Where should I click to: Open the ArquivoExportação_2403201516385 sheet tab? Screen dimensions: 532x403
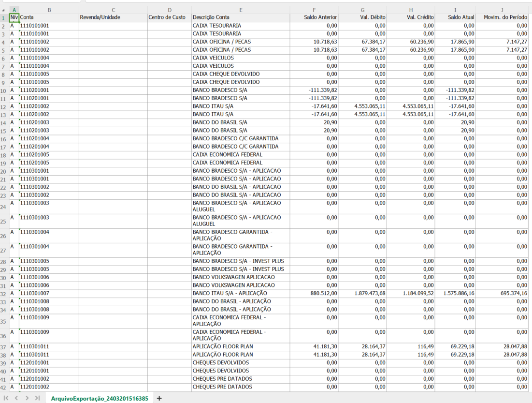click(100, 398)
